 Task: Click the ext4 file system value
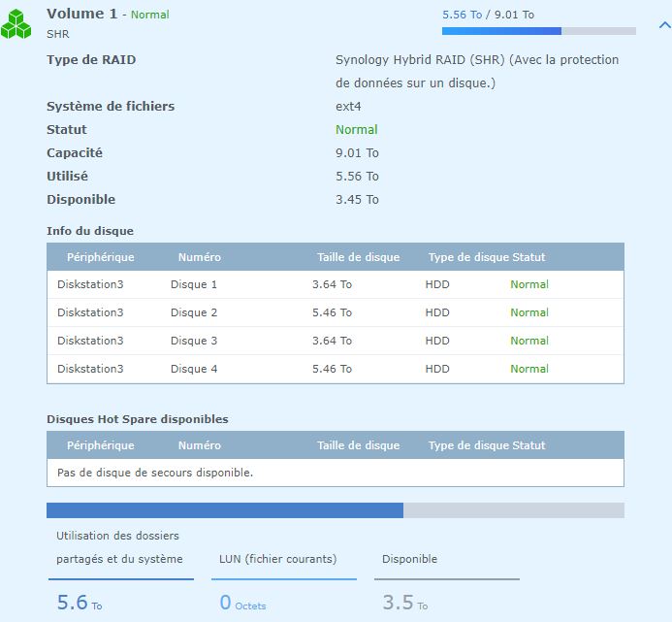click(x=348, y=107)
